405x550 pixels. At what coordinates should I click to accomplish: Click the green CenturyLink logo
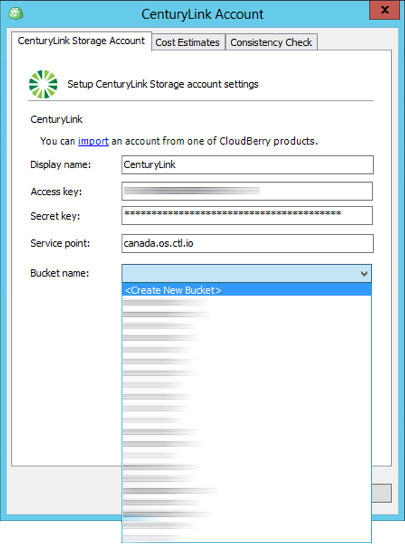pos(43,84)
